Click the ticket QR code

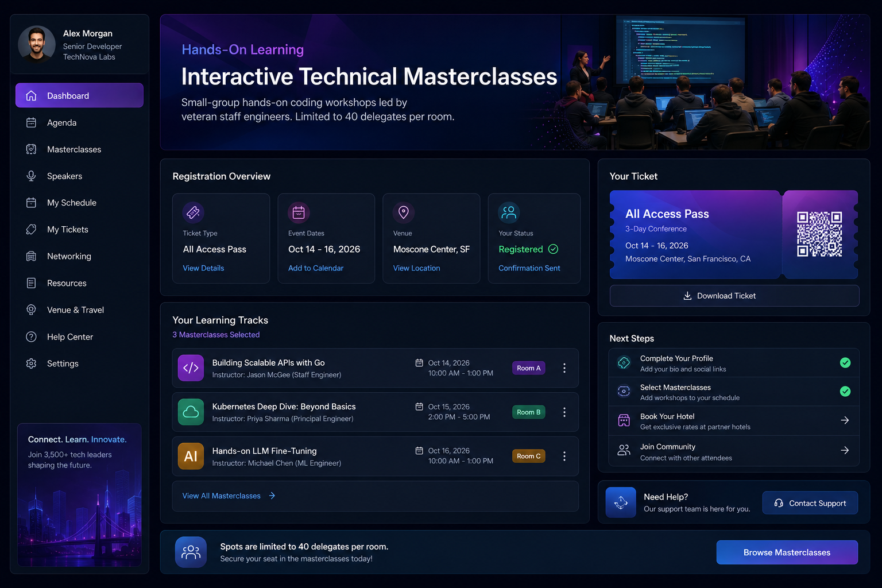coord(819,234)
